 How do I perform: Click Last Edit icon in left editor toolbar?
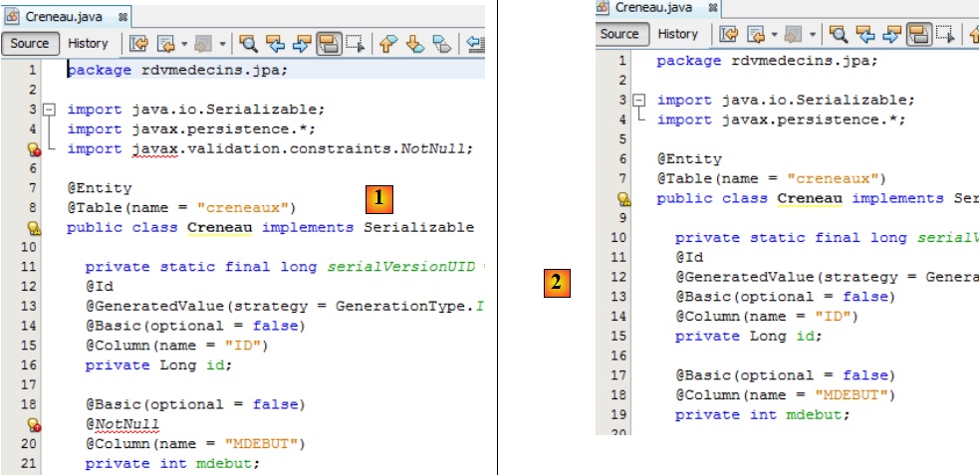(x=137, y=44)
